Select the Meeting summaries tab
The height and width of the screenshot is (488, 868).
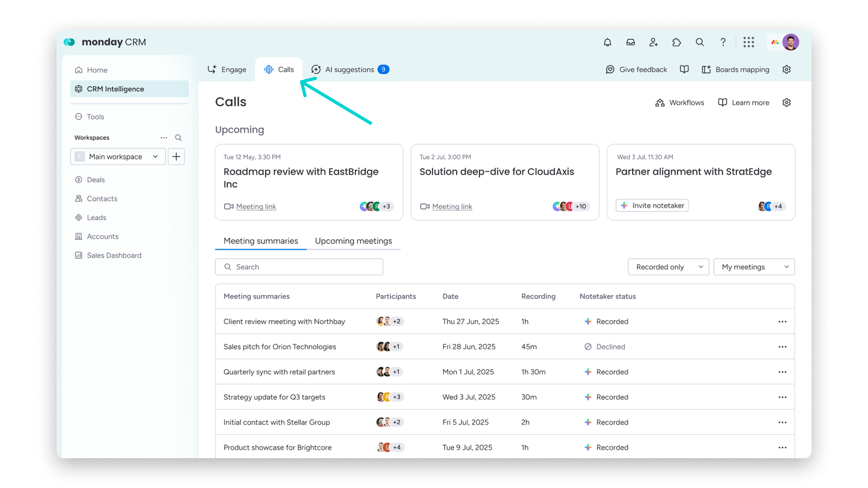coord(261,241)
